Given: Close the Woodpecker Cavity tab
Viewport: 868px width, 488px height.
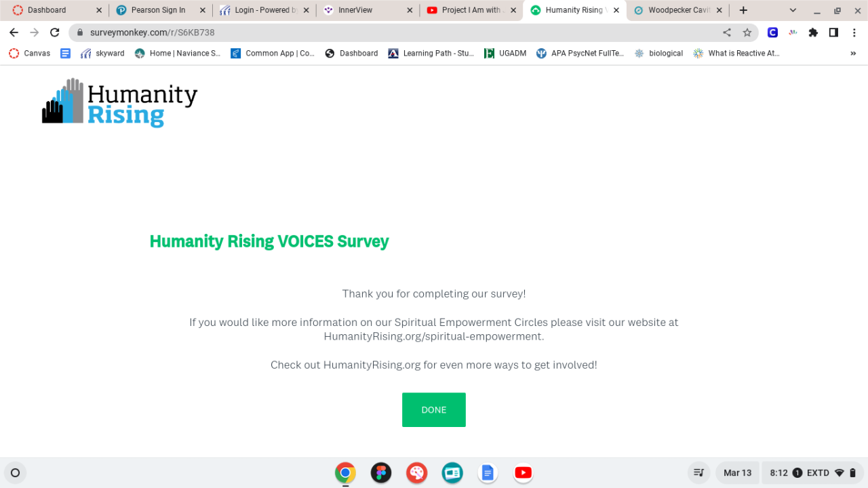Looking at the screenshot, I should click(719, 10).
